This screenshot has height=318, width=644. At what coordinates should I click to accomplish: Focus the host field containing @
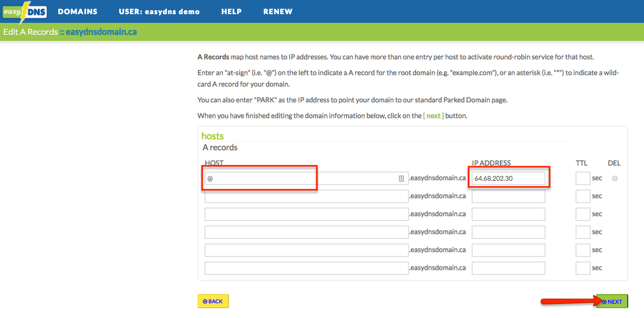306,179
